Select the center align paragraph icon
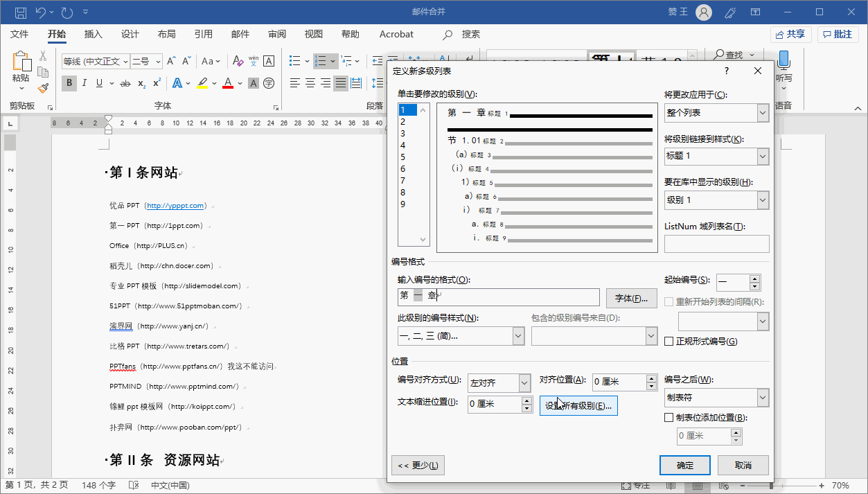Image resolution: width=868 pixels, height=494 pixels. tap(310, 83)
